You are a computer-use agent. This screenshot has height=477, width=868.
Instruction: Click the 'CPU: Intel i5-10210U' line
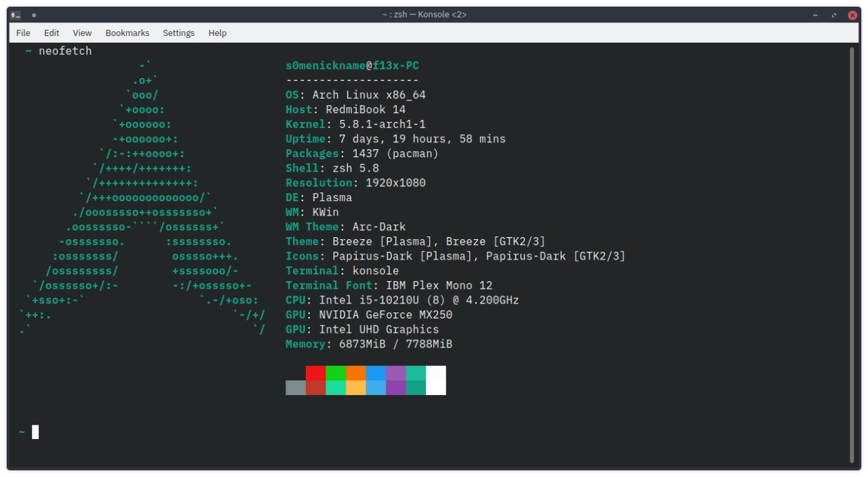point(402,300)
